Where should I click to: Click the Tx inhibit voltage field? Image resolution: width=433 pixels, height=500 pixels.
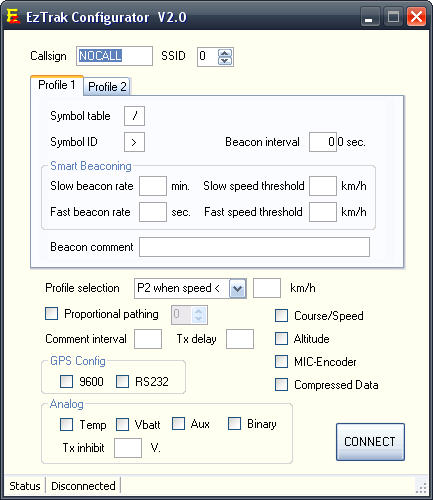[x=128, y=448]
